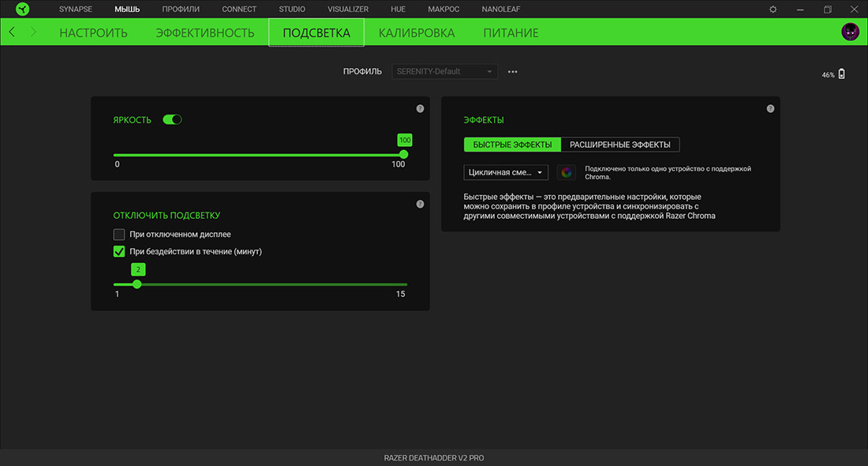Open the HUE menu
The width and height of the screenshot is (868, 466).
(x=398, y=9)
